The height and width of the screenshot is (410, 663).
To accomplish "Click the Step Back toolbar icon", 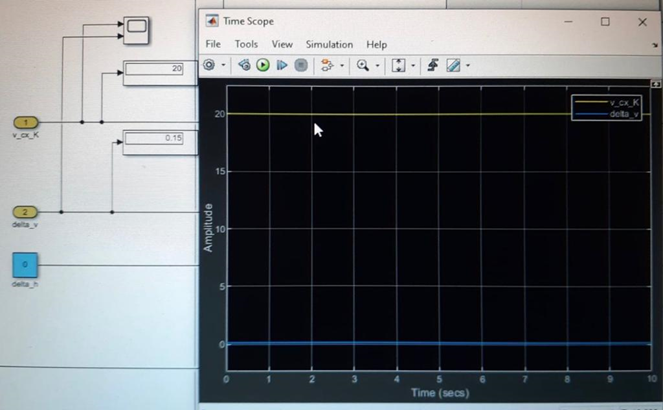I will [x=244, y=65].
